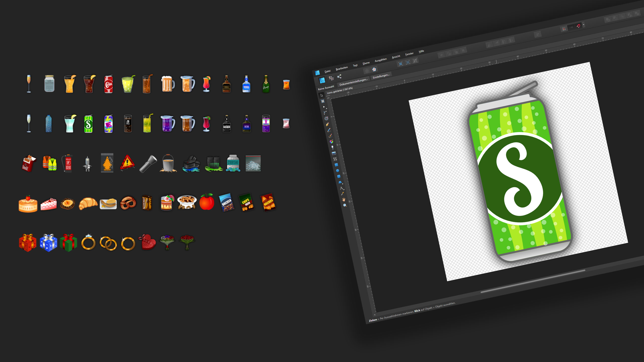Select the Zoom magnifier tool
The height and width of the screenshot is (362, 644).
coord(345,205)
